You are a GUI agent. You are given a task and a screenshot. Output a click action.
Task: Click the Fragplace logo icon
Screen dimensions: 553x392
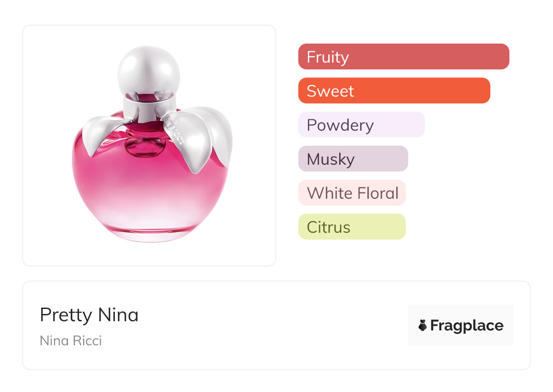423,325
